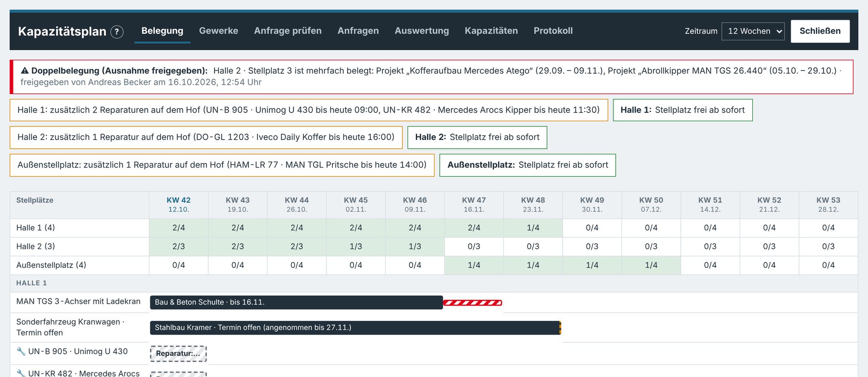Click the Schließen button
The height and width of the screenshot is (377, 868).
[x=820, y=31]
